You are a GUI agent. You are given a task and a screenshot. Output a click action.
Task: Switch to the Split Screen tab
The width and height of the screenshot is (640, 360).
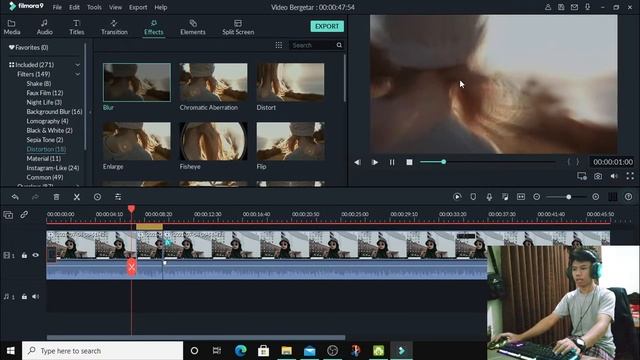pos(238,27)
